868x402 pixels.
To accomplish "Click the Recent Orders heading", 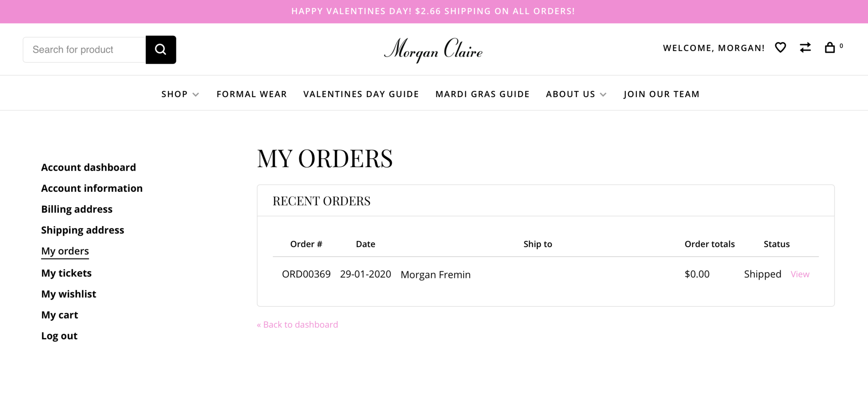I will click(x=321, y=201).
